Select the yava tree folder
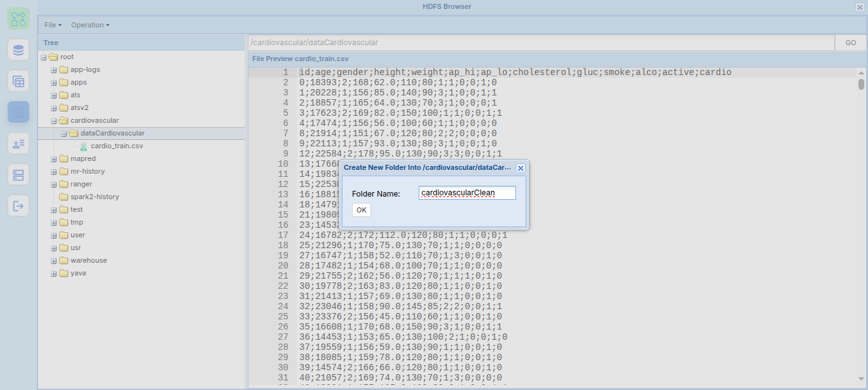The height and width of the screenshot is (390, 868). coord(78,273)
